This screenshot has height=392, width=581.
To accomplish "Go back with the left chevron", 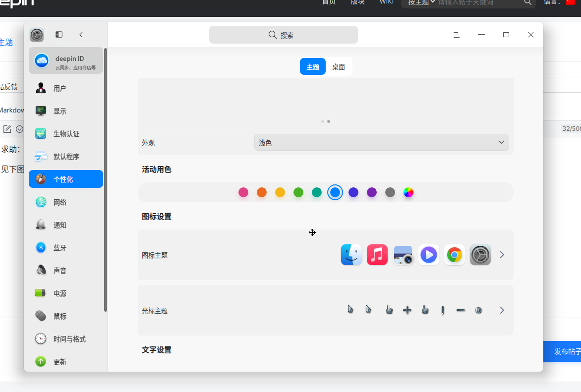I will [81, 35].
